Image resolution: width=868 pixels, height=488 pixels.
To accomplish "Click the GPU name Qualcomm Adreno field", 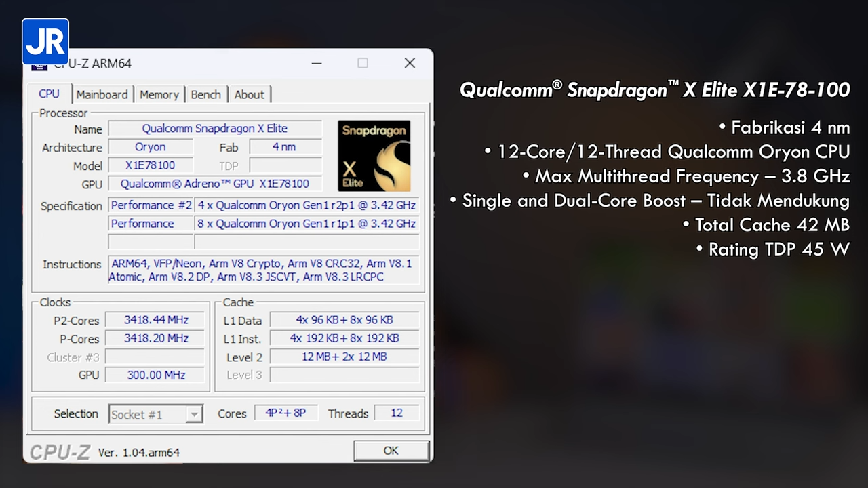I will [x=215, y=184].
